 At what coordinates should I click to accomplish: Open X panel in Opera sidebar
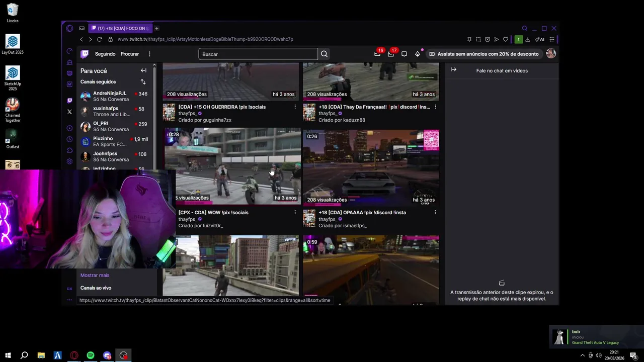tap(69, 112)
